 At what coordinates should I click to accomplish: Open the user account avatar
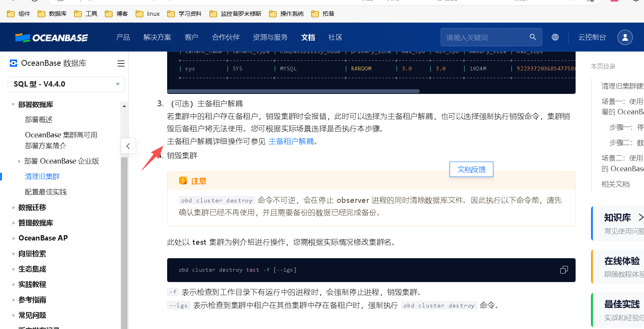[625, 37]
